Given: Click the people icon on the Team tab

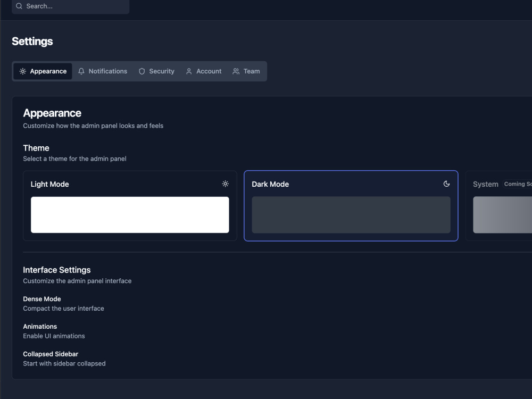Looking at the screenshot, I should coord(236,71).
